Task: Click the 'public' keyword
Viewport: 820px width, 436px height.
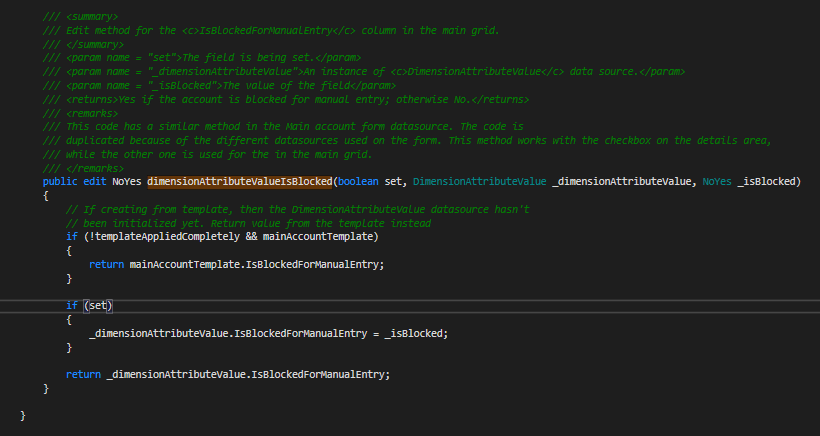Action: coord(60,181)
